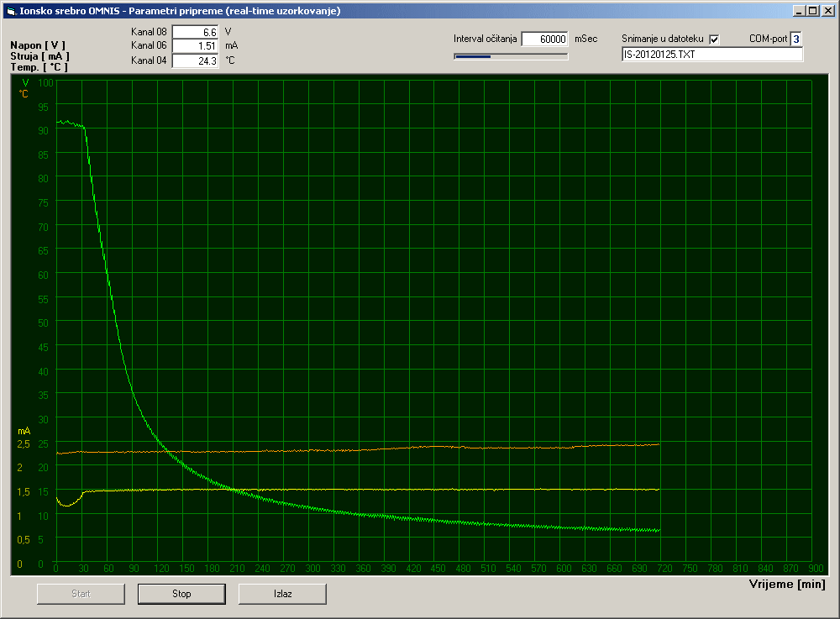This screenshot has height=619, width=840.
Task: Click the '450' label on the time axis
Action: (x=438, y=569)
